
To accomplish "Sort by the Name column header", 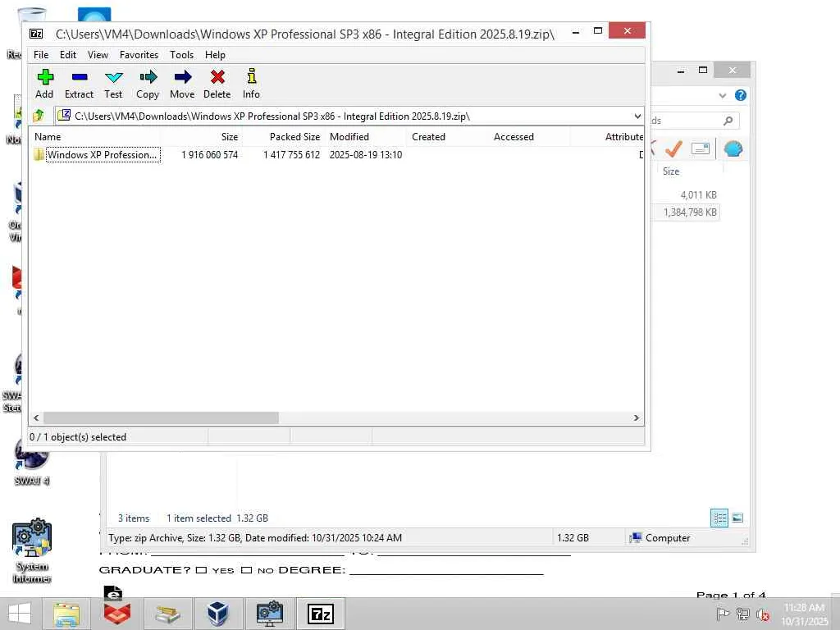I will [95, 137].
